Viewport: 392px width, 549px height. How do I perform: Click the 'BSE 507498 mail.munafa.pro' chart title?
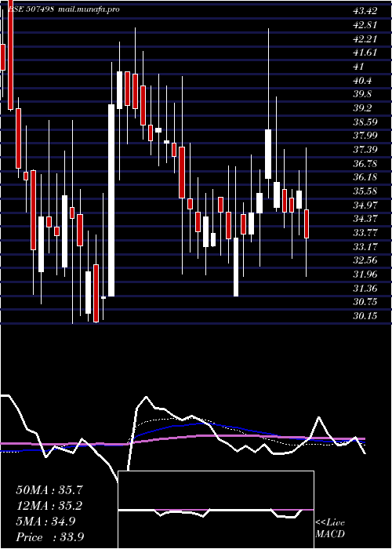point(64,9)
